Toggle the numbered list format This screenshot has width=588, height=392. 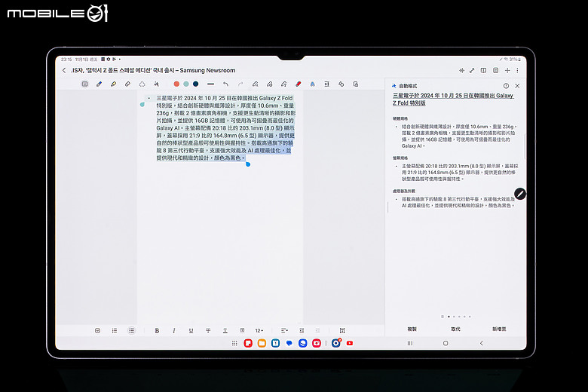click(115, 330)
